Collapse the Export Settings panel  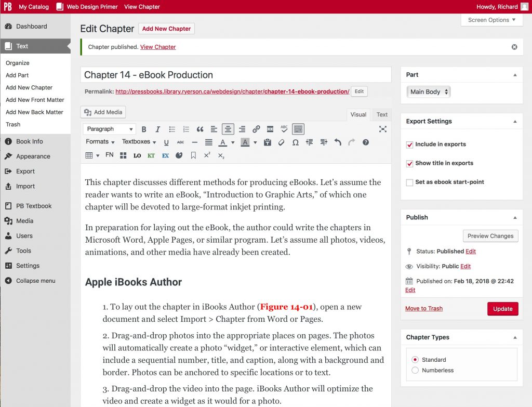[x=515, y=122]
